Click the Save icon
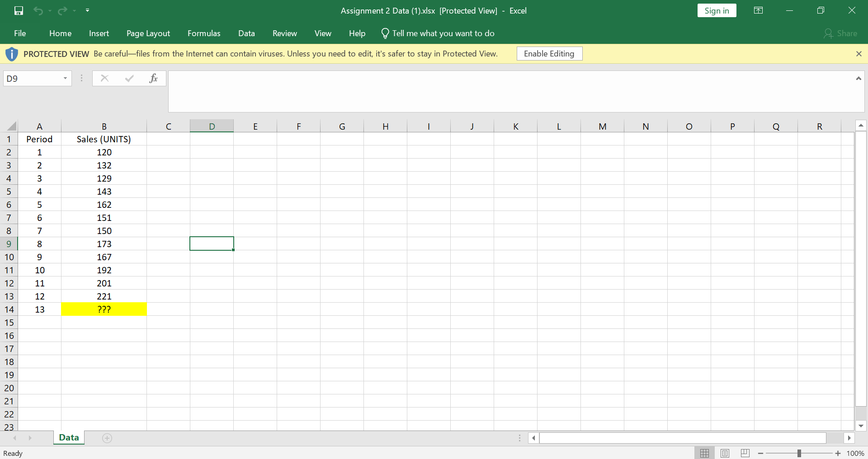The width and height of the screenshot is (868, 459). [x=18, y=10]
